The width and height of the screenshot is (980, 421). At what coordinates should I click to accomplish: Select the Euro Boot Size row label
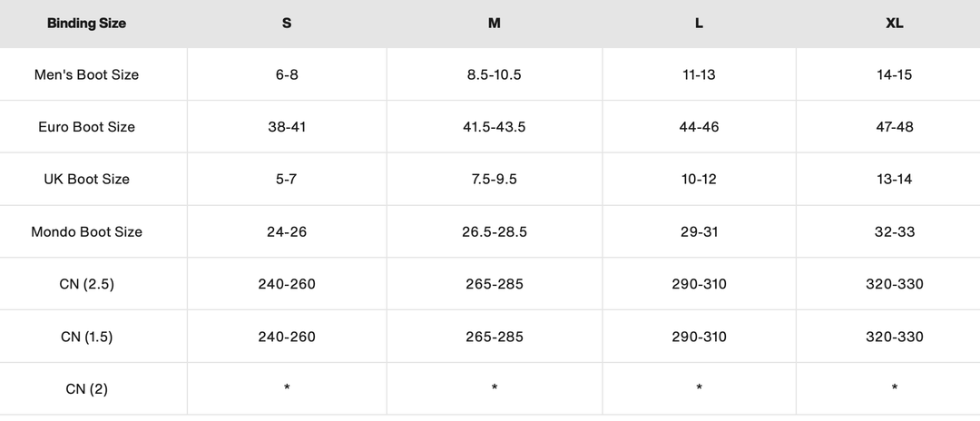pos(86,127)
